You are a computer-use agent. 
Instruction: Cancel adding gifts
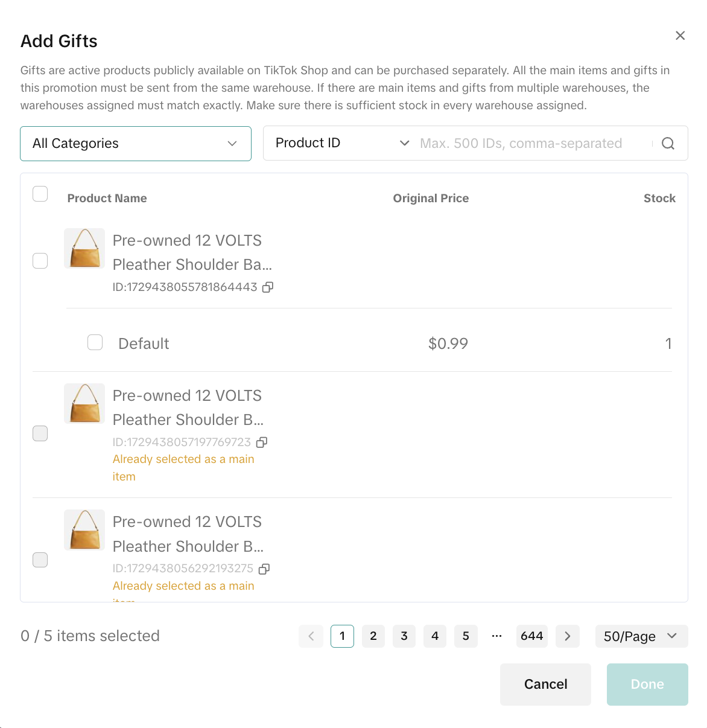545,685
